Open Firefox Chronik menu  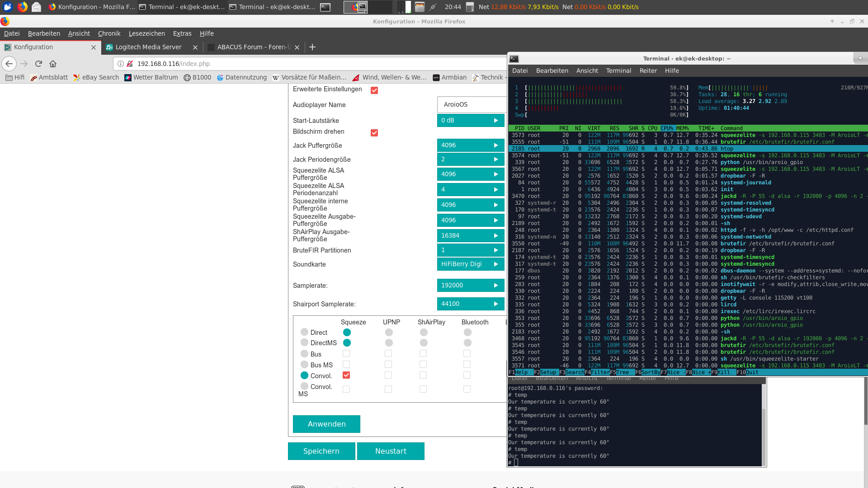(x=109, y=33)
